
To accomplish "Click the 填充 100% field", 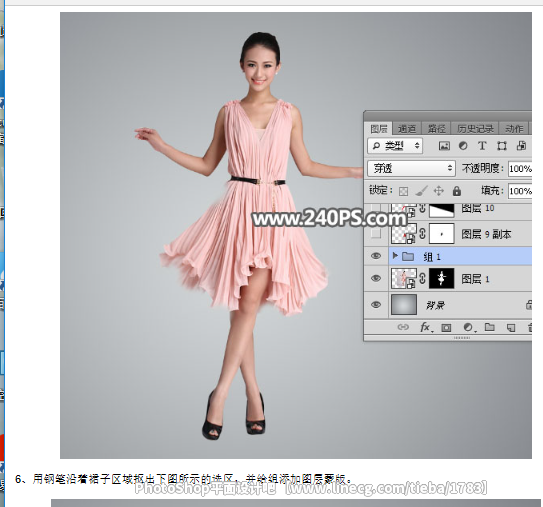I will (x=520, y=191).
